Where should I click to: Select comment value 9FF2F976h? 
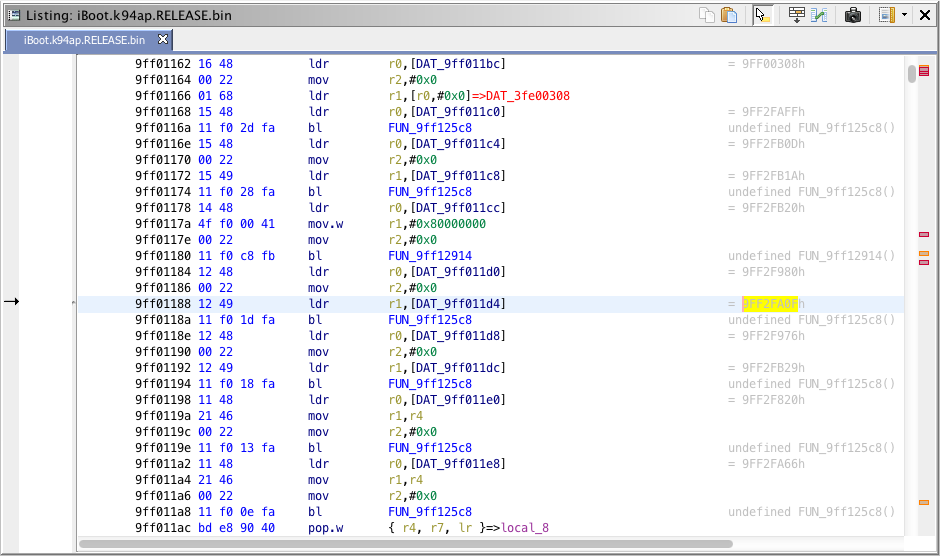coord(773,336)
